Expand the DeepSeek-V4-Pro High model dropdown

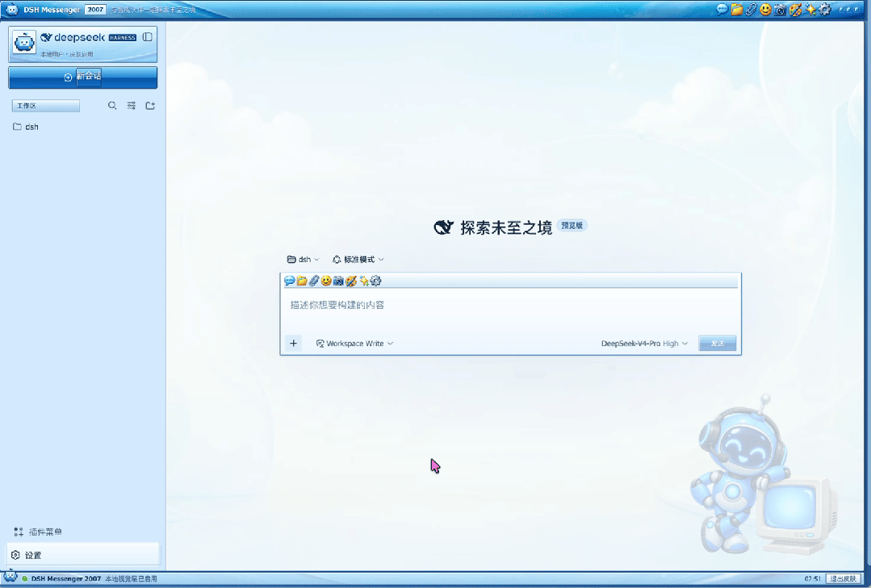[x=644, y=343]
